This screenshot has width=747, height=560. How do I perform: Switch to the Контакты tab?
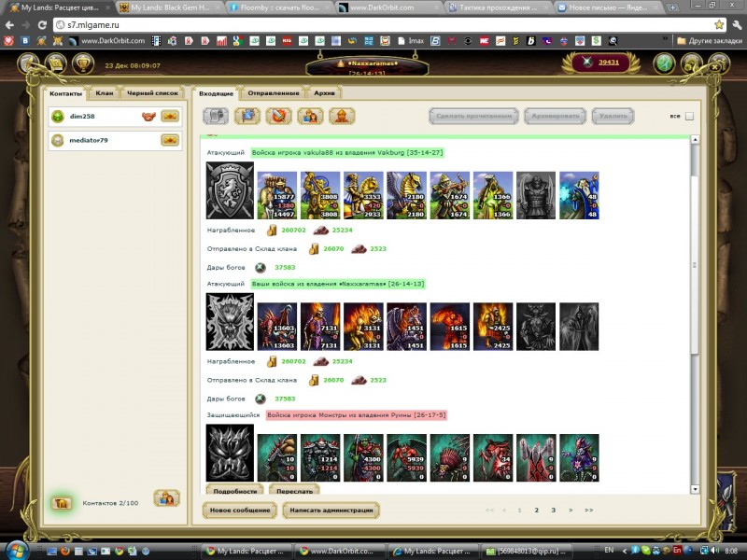click(x=65, y=93)
